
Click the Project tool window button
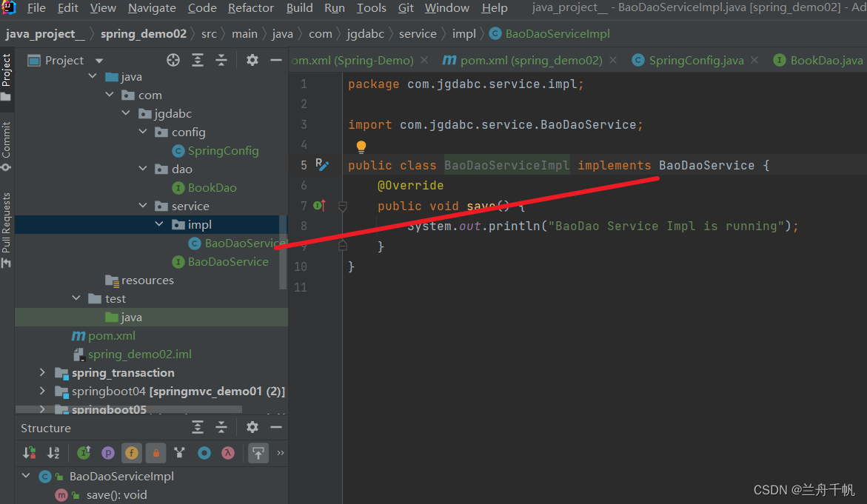(x=7, y=77)
